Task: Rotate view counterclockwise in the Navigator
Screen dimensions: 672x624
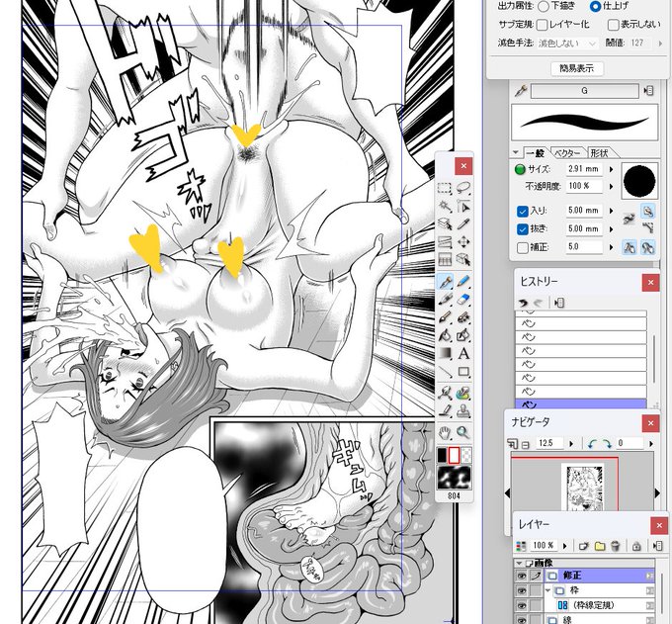Action: point(592,444)
